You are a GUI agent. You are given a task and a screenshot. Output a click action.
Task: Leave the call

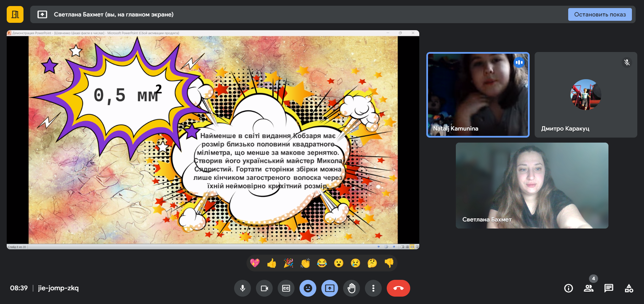[x=398, y=288]
